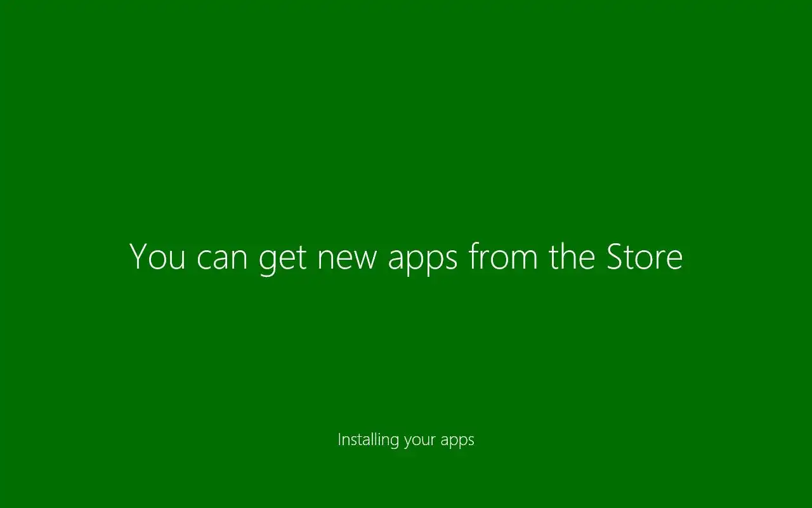Click the word "new" in the headline
This screenshot has width=812, height=508.
pyautogui.click(x=347, y=262)
